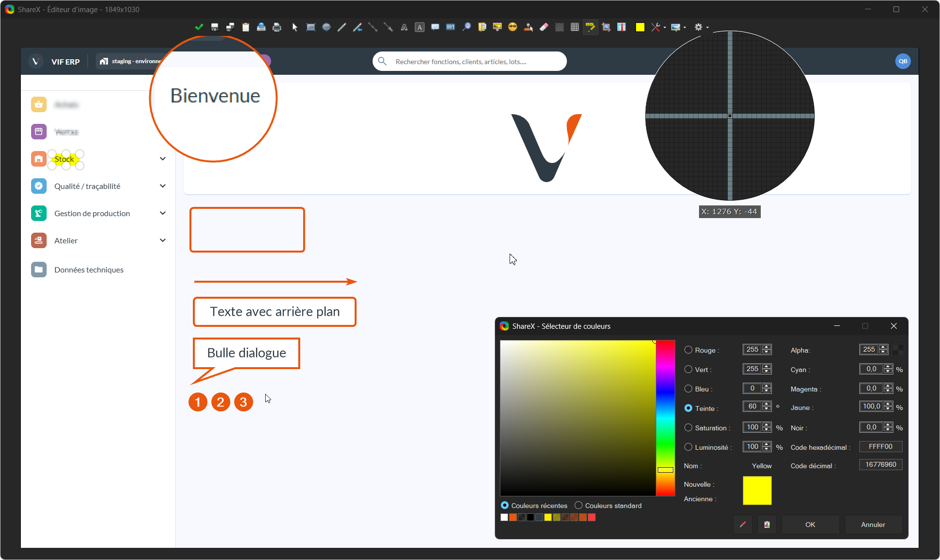Confirm color with OK button
940x560 pixels.
[x=810, y=525]
